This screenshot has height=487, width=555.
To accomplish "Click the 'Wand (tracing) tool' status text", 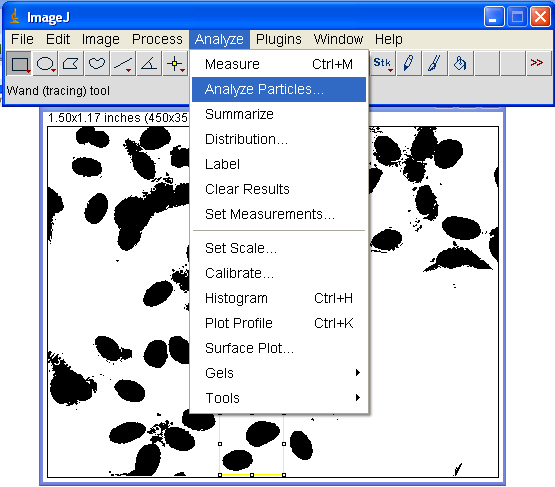I will click(x=58, y=91).
